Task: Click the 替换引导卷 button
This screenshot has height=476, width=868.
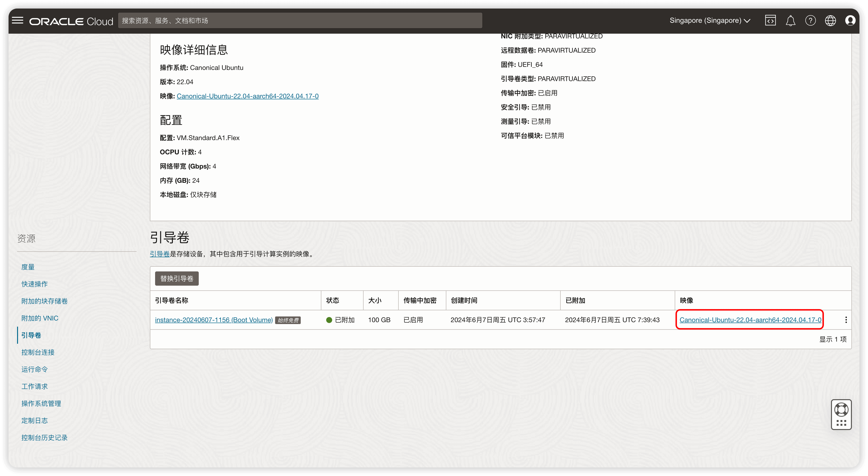Action: tap(177, 279)
